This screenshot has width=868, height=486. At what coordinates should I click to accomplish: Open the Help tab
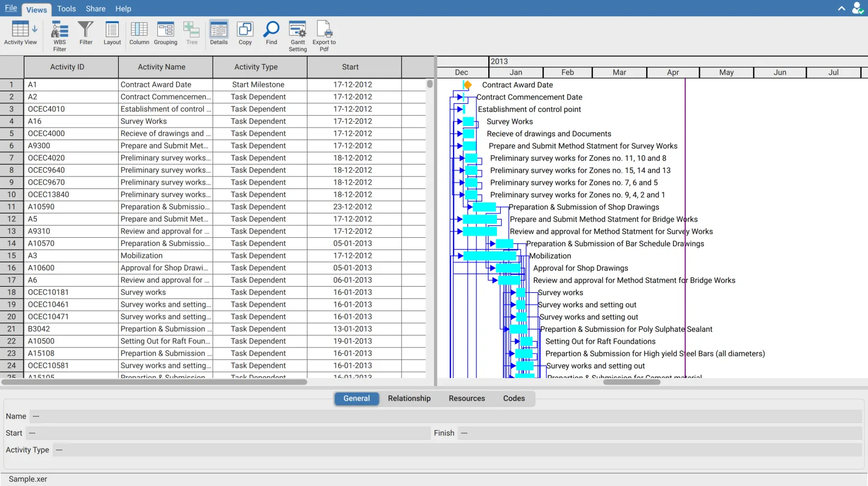(123, 9)
